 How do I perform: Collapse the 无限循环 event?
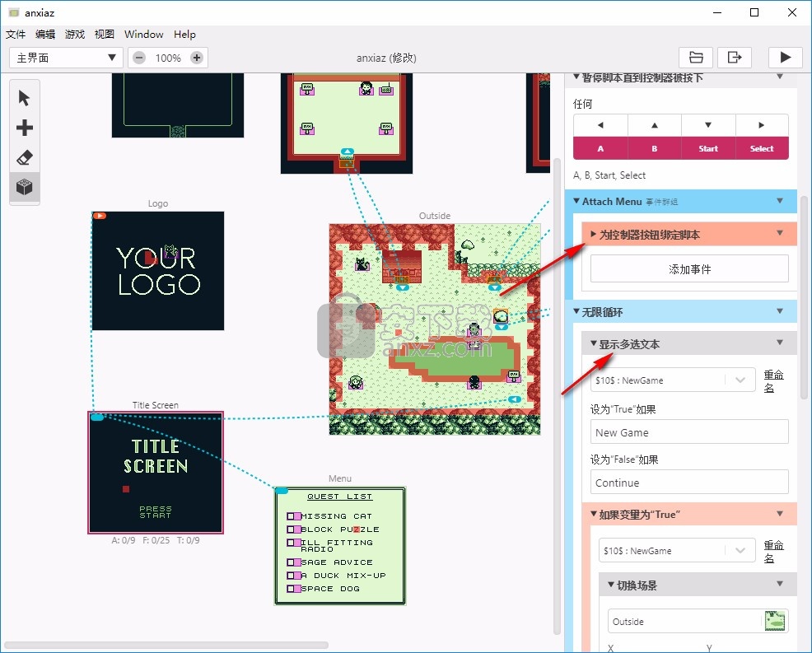(576, 311)
